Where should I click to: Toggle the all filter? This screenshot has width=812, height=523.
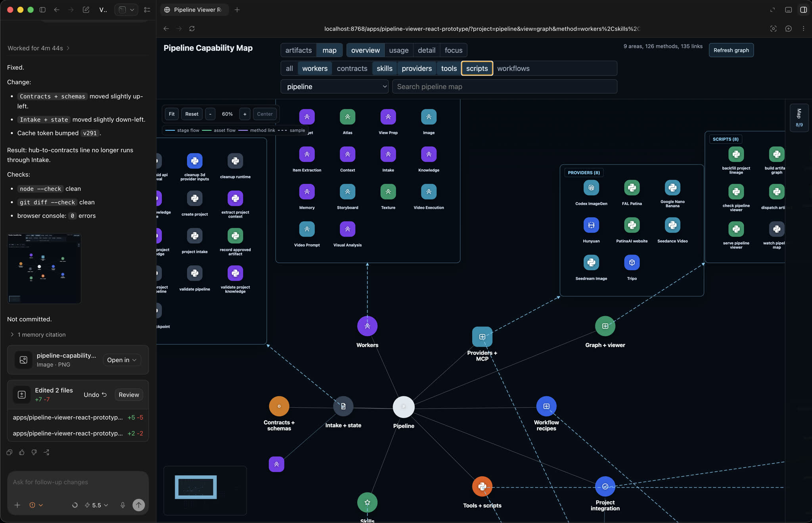coord(289,69)
